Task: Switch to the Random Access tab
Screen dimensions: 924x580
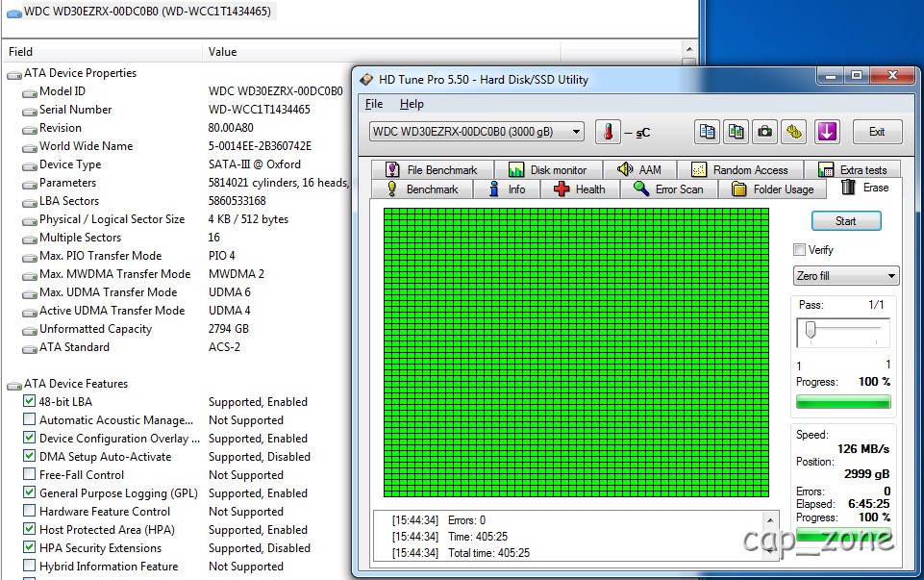Action: coord(739,169)
